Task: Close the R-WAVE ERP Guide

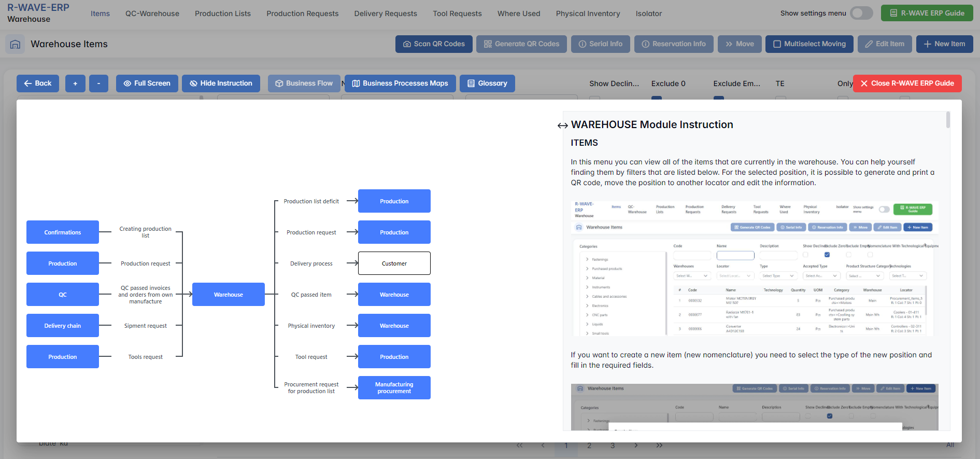Action: (x=907, y=84)
